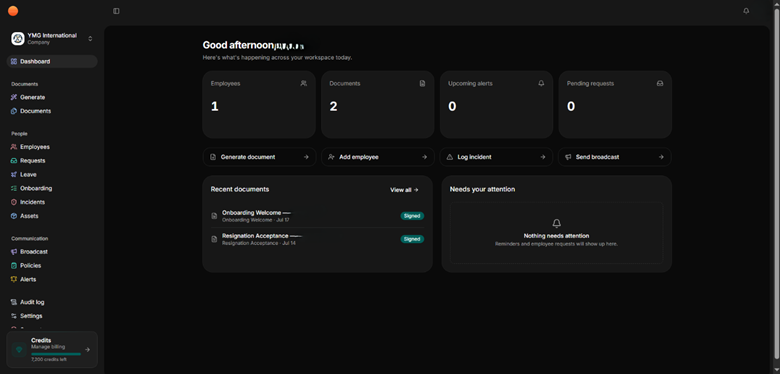Screen dimensions: 780x374
Task: Click the Upcoming alerts bell icon
Action: [x=541, y=84]
